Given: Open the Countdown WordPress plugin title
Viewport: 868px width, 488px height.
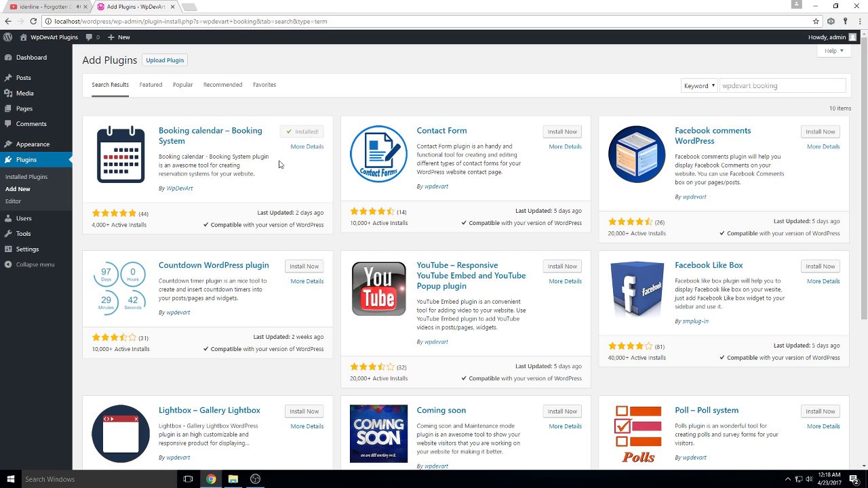Looking at the screenshot, I should (214, 265).
